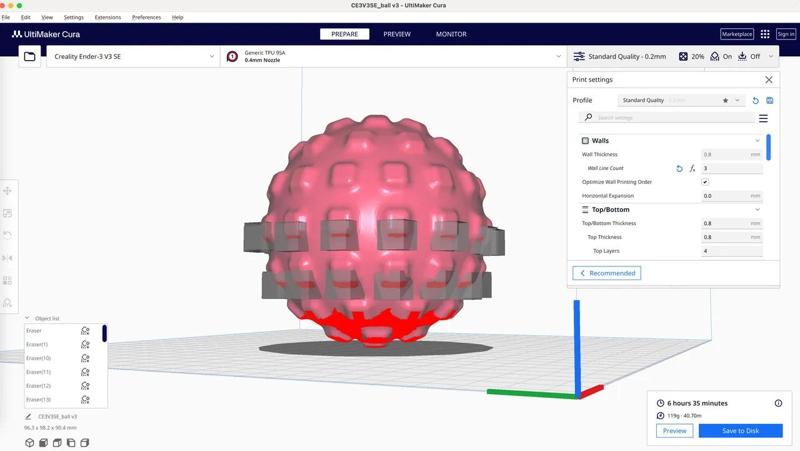Screen dimensions: 800x451
Task: Revert Wall Line Count to default
Action: tap(679, 168)
